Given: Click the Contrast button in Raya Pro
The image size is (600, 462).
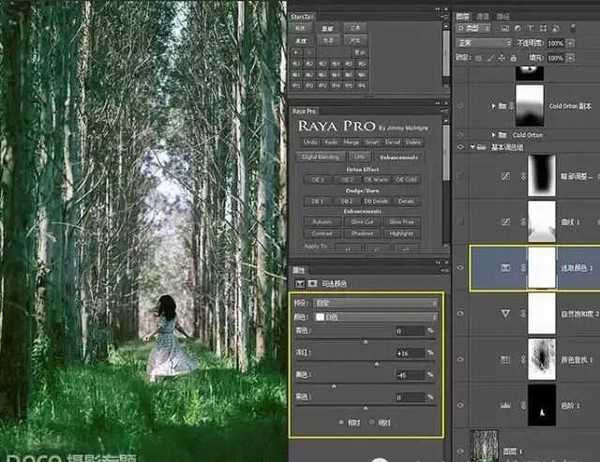Looking at the screenshot, I should pos(321,234).
